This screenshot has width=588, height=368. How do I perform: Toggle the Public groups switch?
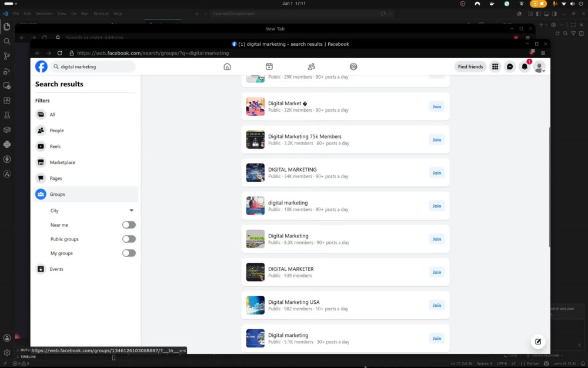point(129,239)
